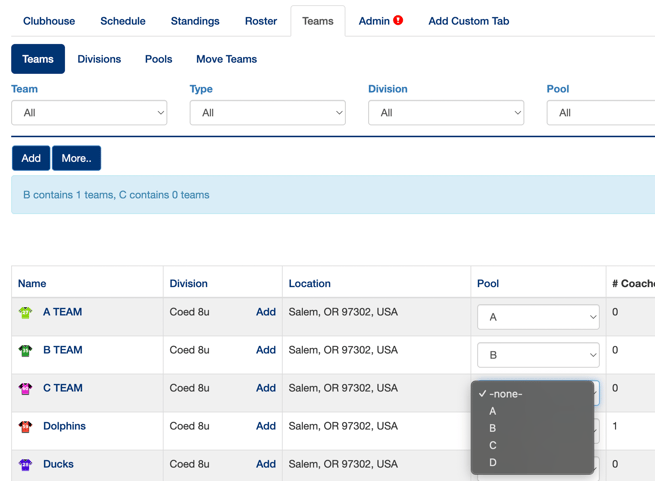The width and height of the screenshot is (655, 481).
Task: Click the Add link in Dolphins row
Action: 265,426
